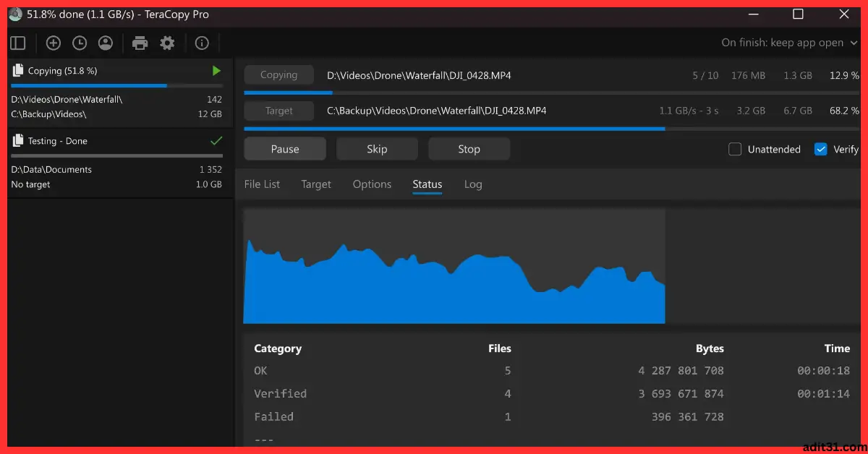Click the 1.1 GB/s - 3 s speed readout

tap(689, 111)
